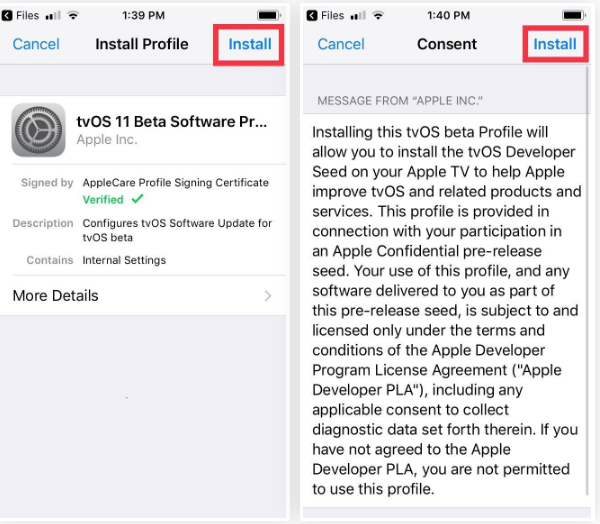Tap the AppleCare Profile Signing Certificate text
The image size is (600, 524).
(175, 183)
